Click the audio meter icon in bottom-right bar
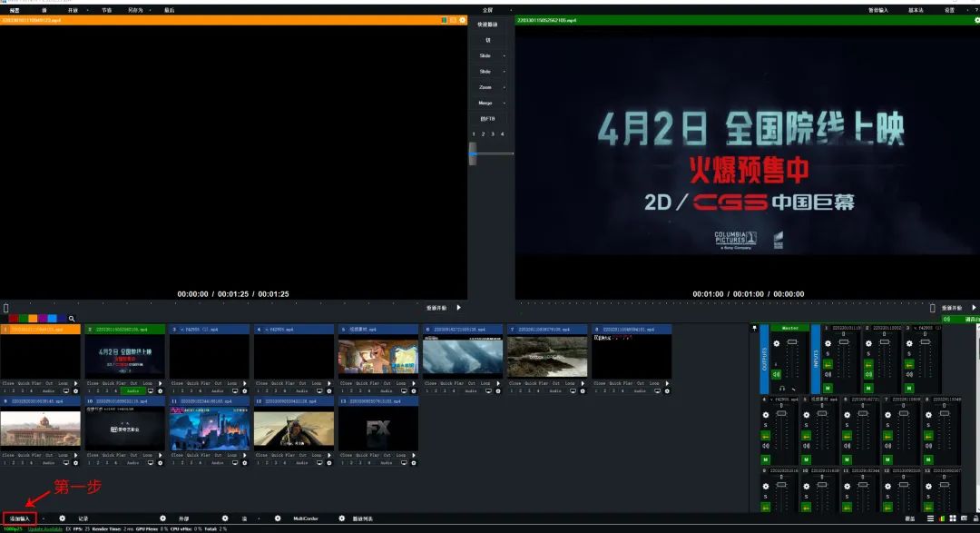 tap(942, 518)
